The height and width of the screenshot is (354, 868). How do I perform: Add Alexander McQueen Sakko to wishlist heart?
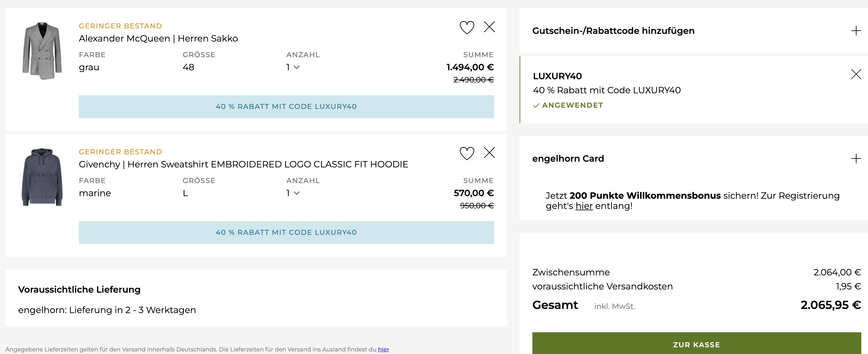[x=467, y=27]
